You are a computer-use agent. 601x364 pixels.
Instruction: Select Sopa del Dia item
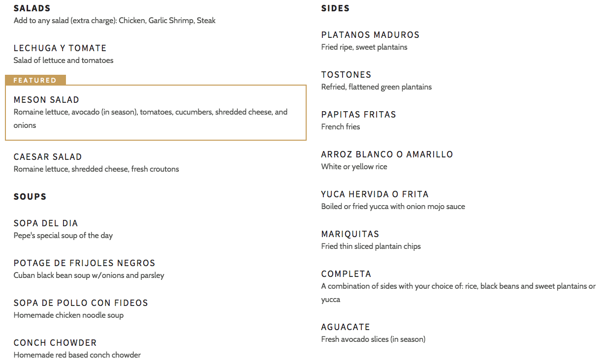click(x=46, y=223)
